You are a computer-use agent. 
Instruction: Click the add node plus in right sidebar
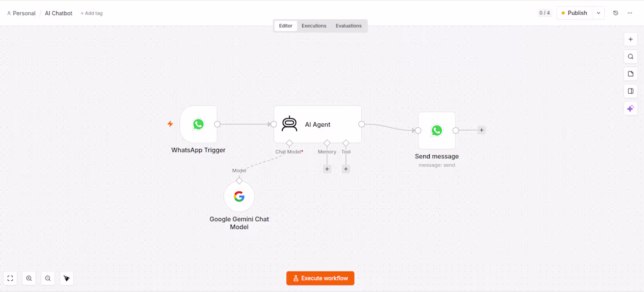click(x=631, y=39)
